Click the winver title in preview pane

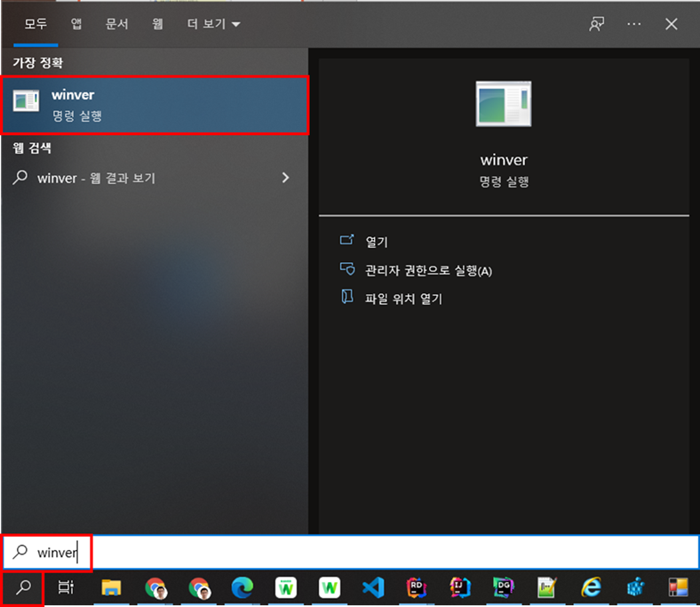[504, 160]
